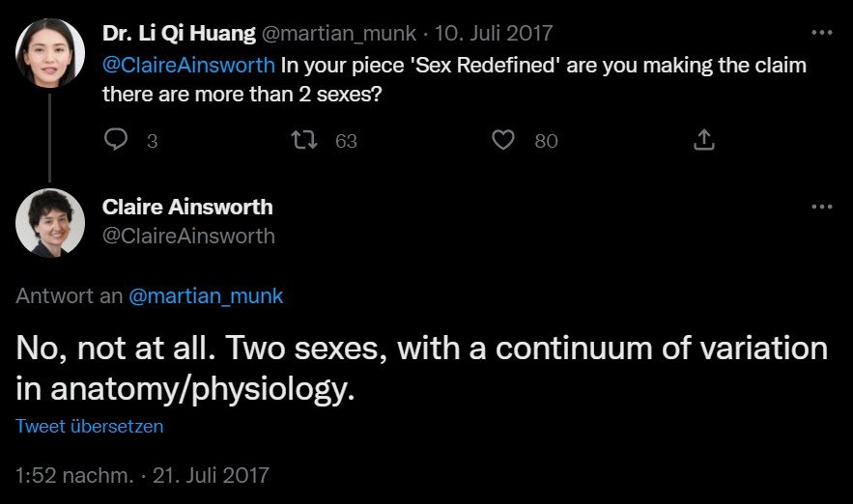Image resolution: width=853 pixels, height=504 pixels.
Task: Click the gray @ClaireAinsworth handle under the name
Action: [x=188, y=236]
